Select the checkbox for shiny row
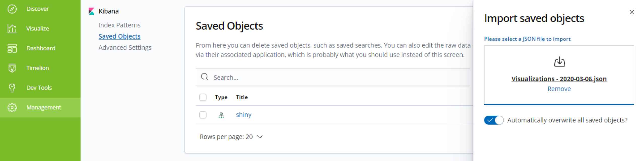This screenshot has width=644, height=161. click(203, 115)
